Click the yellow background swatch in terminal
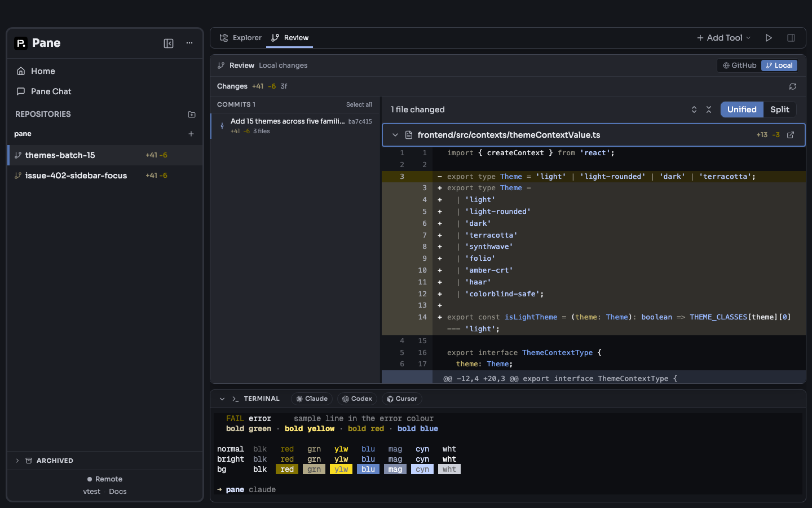 pyautogui.click(x=341, y=470)
